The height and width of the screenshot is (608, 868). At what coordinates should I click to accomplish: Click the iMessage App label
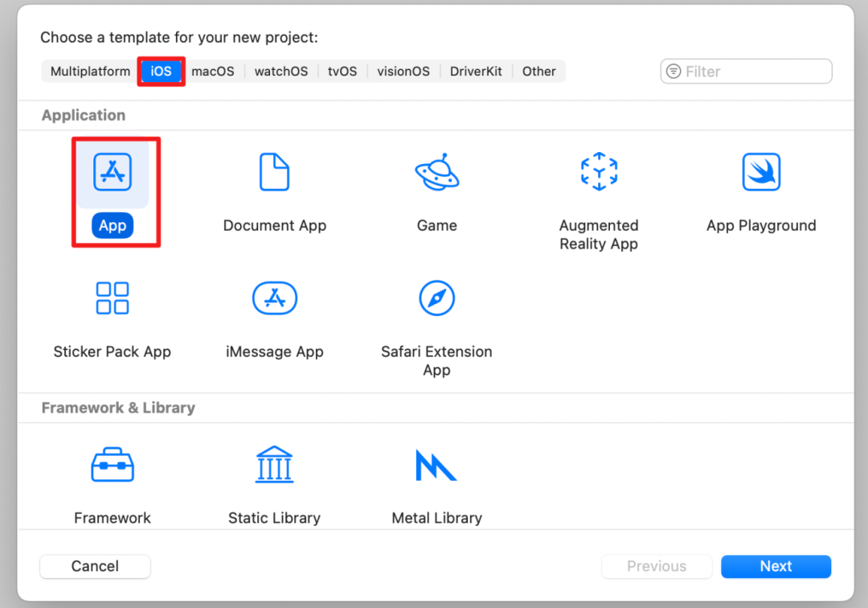(275, 351)
